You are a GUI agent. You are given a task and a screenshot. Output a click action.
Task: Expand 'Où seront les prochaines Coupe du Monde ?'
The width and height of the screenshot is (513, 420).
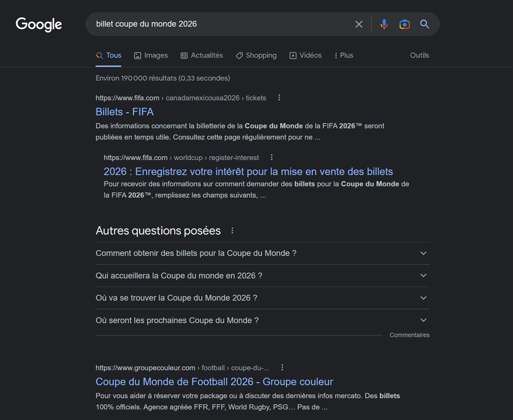tap(423, 320)
